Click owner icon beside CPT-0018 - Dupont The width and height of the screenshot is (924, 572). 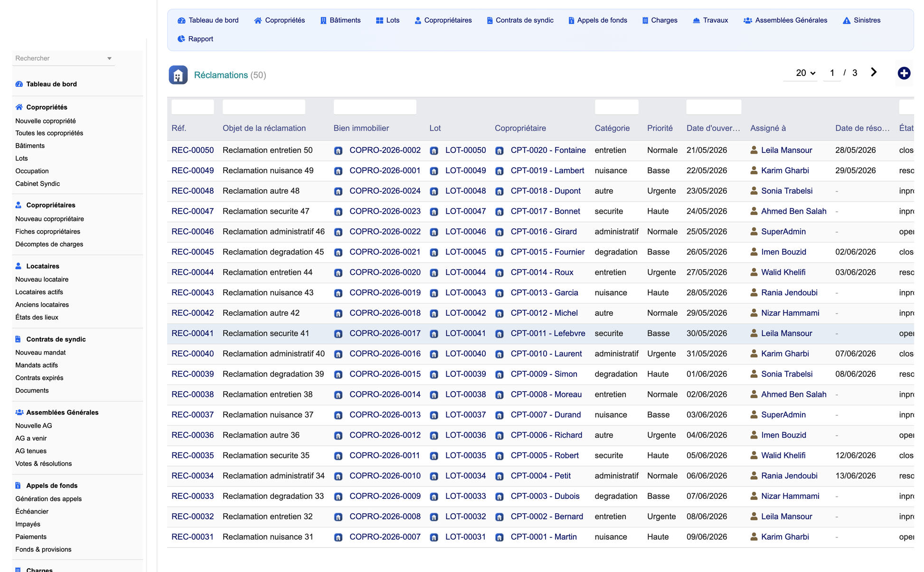tap(500, 192)
